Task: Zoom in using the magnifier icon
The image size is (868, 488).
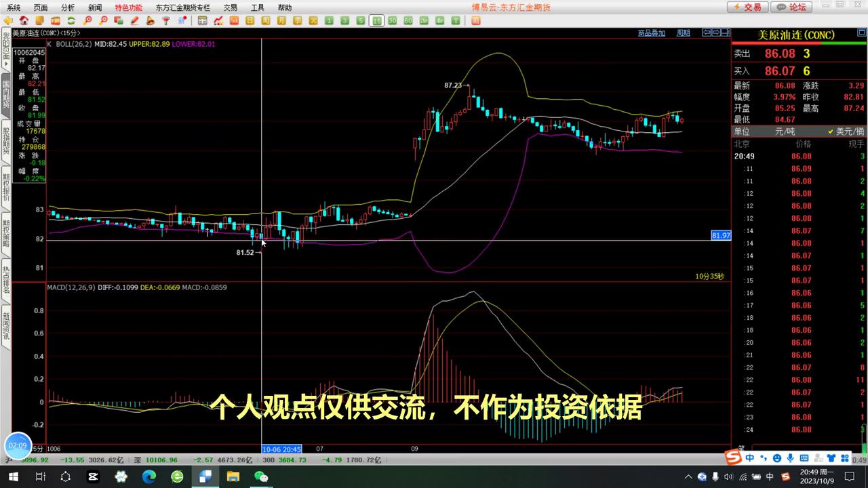Action: [x=86, y=21]
